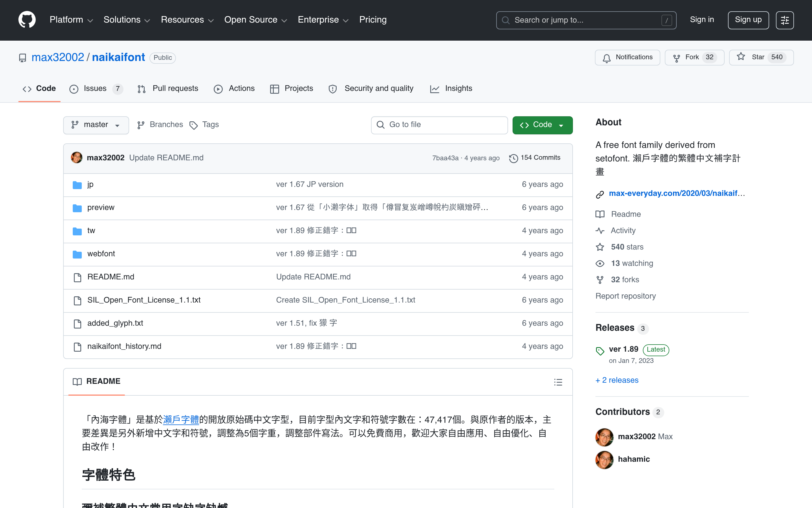
Task: Expand the Enterprise menu
Action: tap(323, 20)
